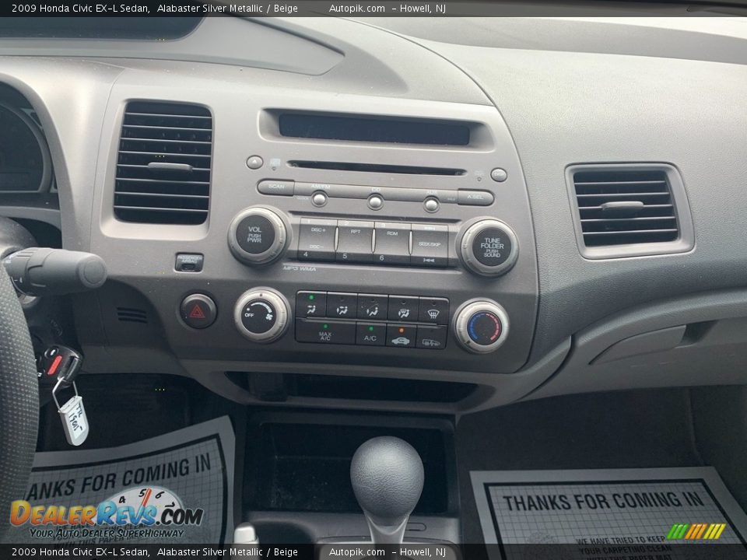Select the bi-level airflow mode icon
Image resolution: width=747 pixels, height=560 pixels.
(342, 311)
